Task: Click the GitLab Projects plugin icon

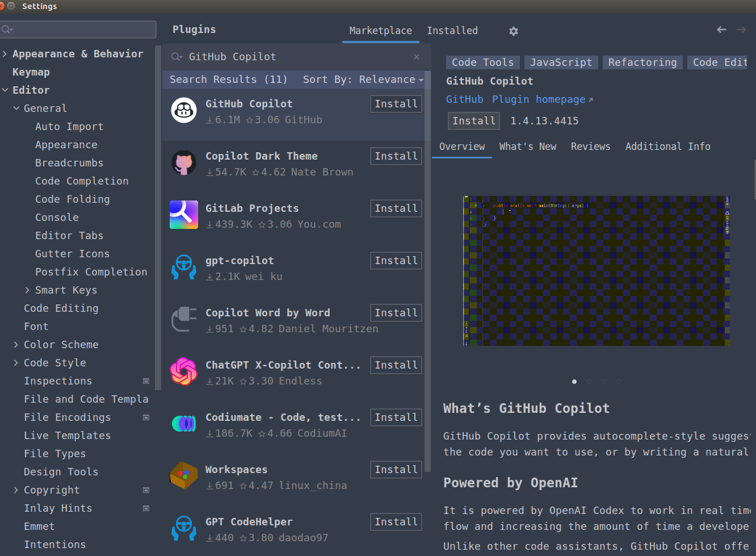Action: (184, 215)
